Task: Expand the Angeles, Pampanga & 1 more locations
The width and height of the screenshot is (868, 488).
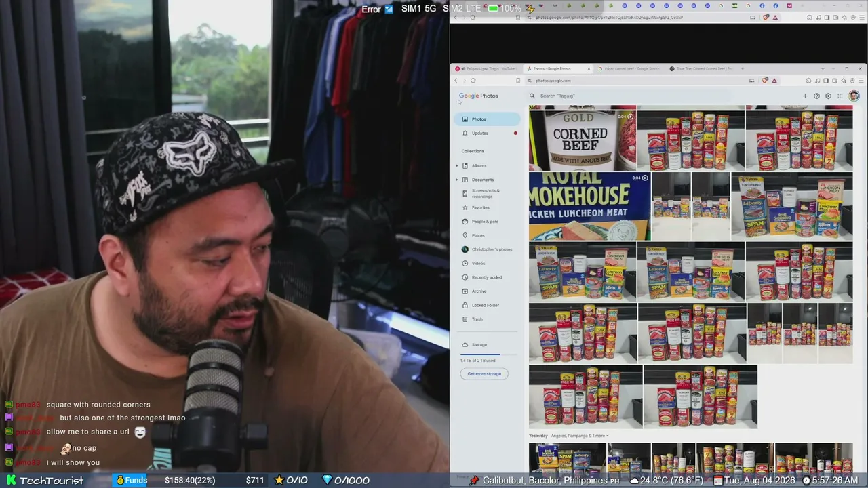Action: click(580, 436)
